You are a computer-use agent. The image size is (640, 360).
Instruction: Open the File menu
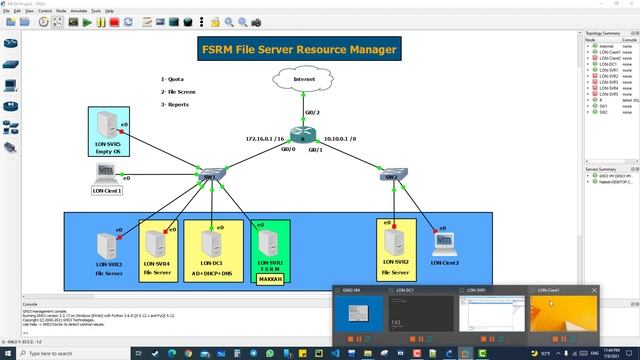(x=6, y=11)
